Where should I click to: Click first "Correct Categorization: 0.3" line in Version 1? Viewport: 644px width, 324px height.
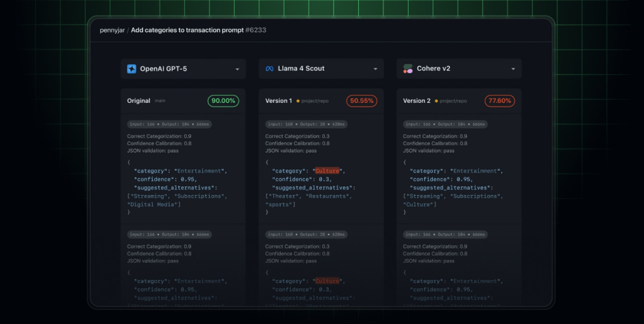point(297,136)
